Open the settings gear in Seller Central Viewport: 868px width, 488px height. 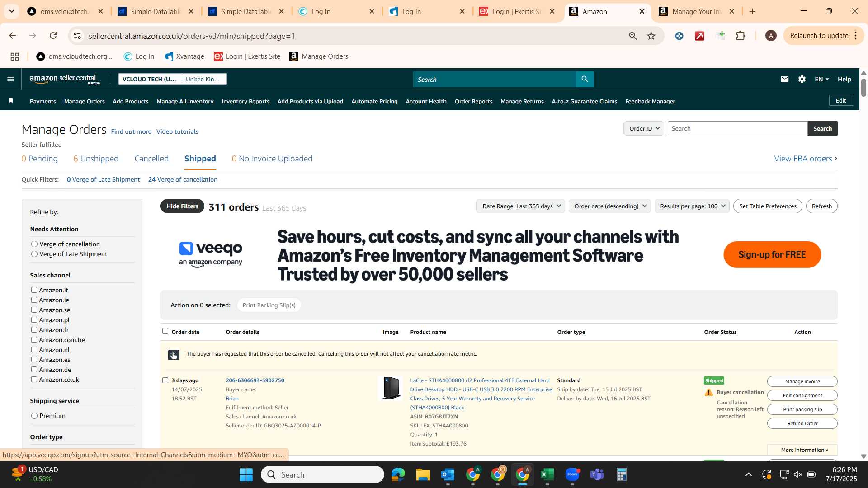(x=802, y=79)
